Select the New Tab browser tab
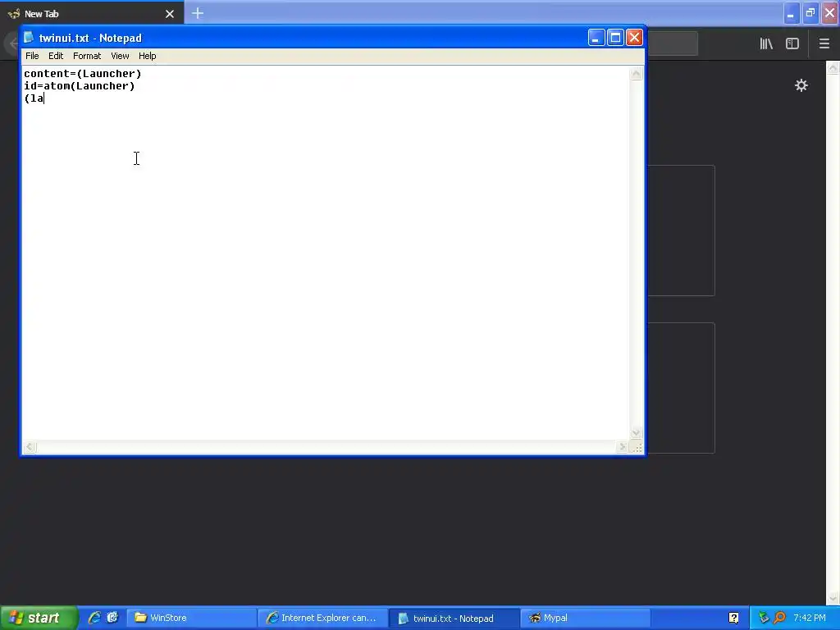This screenshot has width=840, height=630. [x=92, y=13]
